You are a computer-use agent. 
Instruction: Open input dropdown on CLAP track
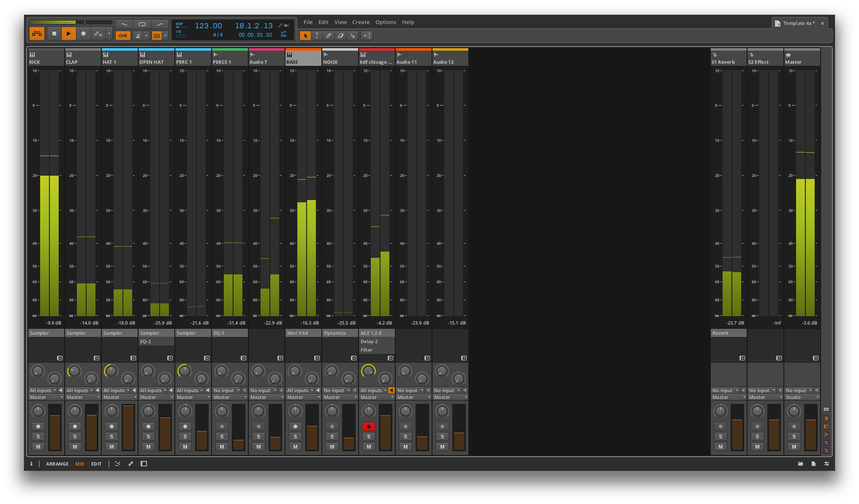click(80, 390)
